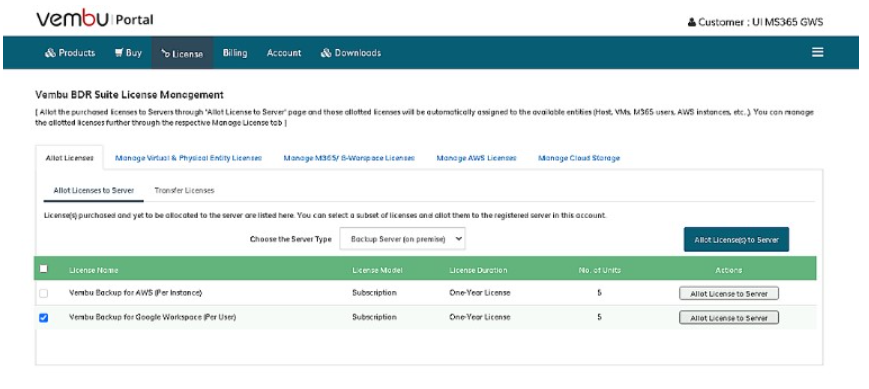The image size is (869, 389).
Task: Switch to Transfer Licenses subtab
Action: tap(185, 190)
